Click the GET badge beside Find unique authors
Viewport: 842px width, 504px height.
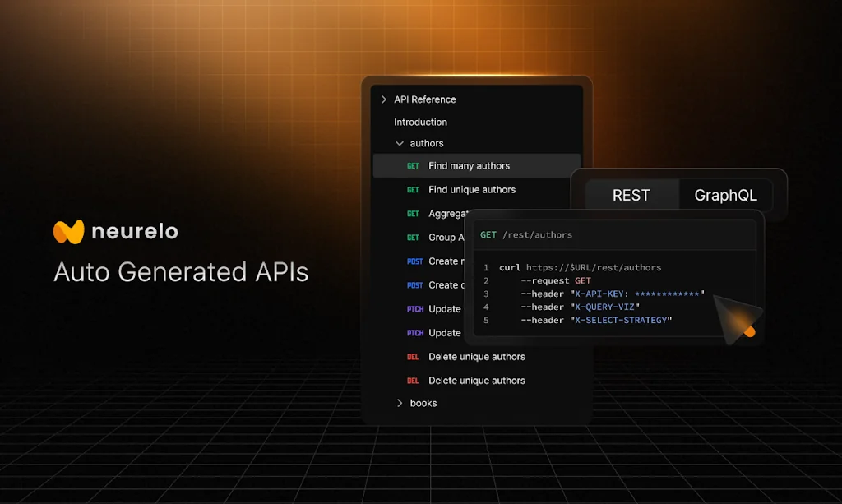pyautogui.click(x=412, y=189)
